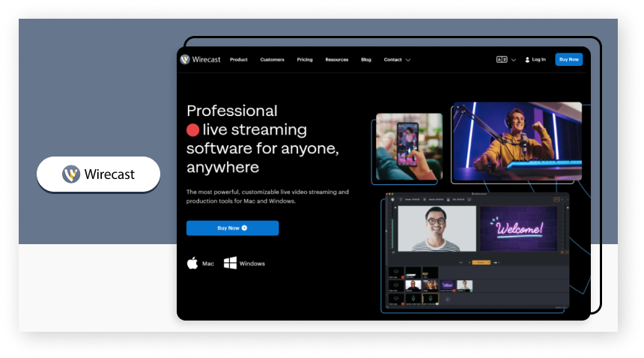Open the phone streaming photo thumbnail
This screenshot has height=358, width=644.
click(x=409, y=147)
